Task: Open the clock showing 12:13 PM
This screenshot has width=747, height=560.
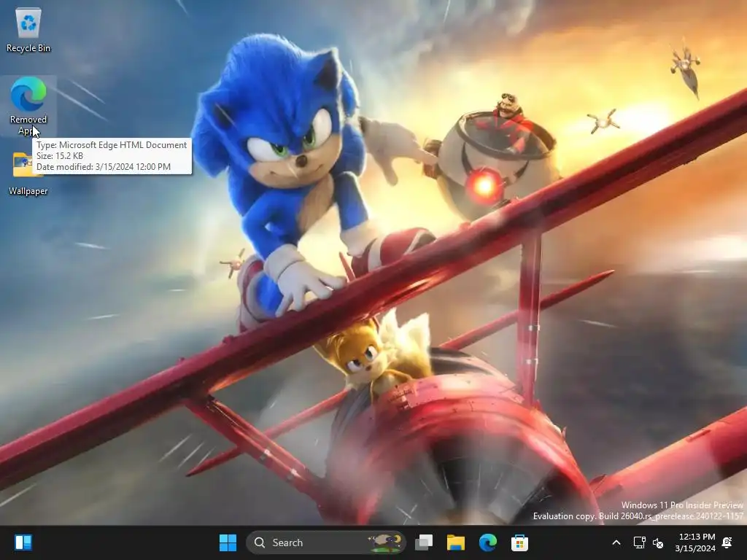Action: (695, 542)
